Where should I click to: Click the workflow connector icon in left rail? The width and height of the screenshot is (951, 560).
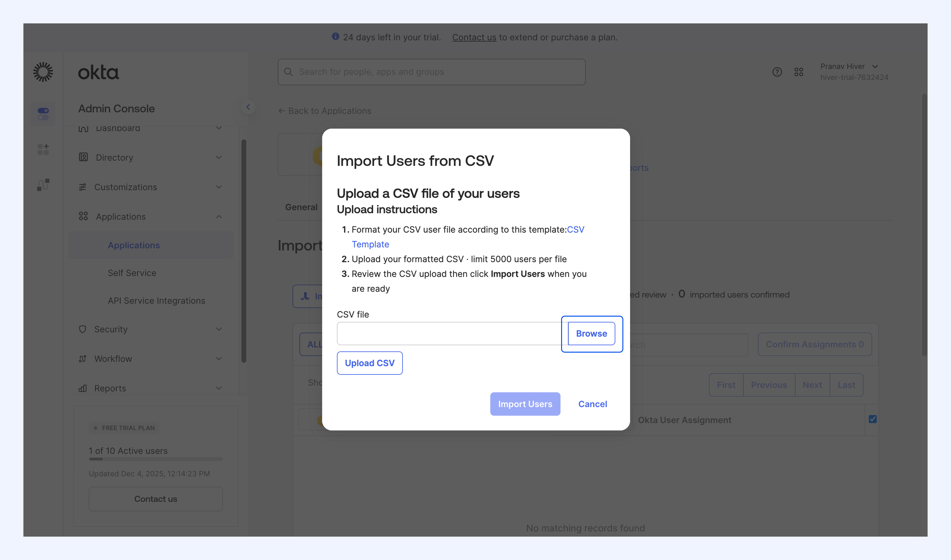(43, 185)
